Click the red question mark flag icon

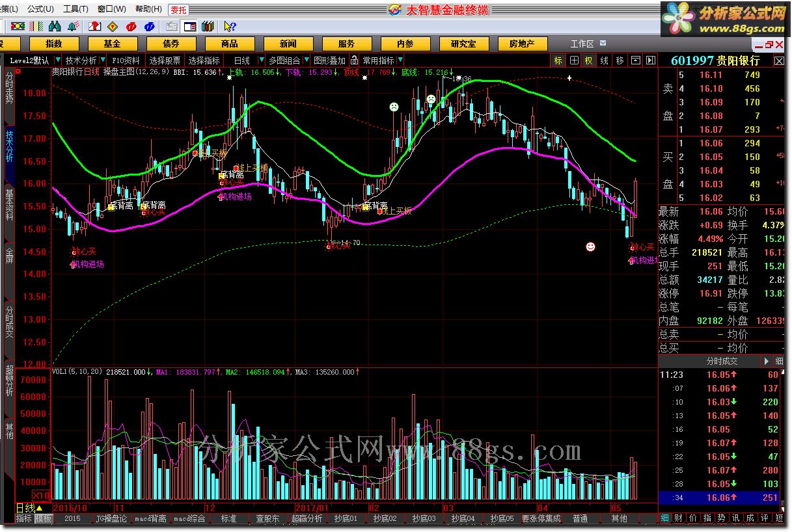pyautogui.click(x=95, y=26)
